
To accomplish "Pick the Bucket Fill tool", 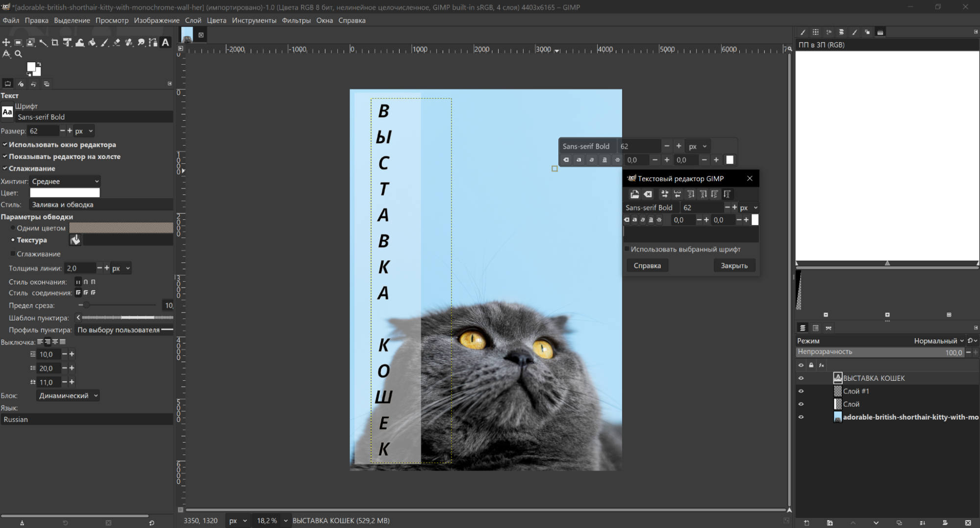I will (92, 43).
